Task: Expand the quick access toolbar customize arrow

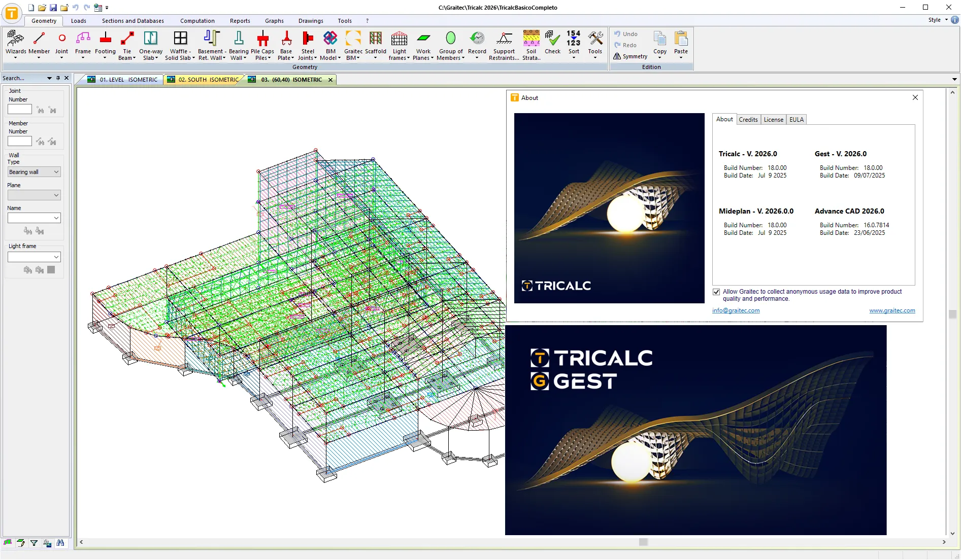Action: (107, 8)
